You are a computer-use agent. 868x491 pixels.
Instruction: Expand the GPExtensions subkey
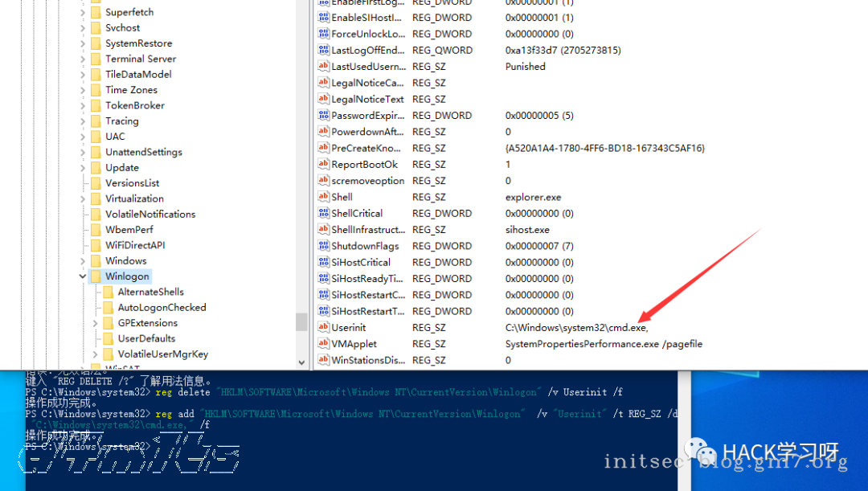96,323
